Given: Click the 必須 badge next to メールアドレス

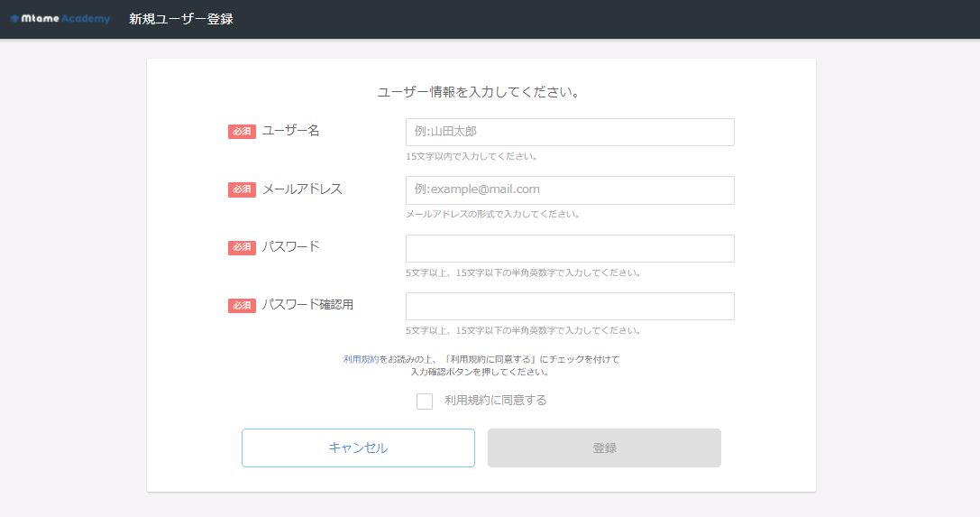Looking at the screenshot, I should point(242,189).
